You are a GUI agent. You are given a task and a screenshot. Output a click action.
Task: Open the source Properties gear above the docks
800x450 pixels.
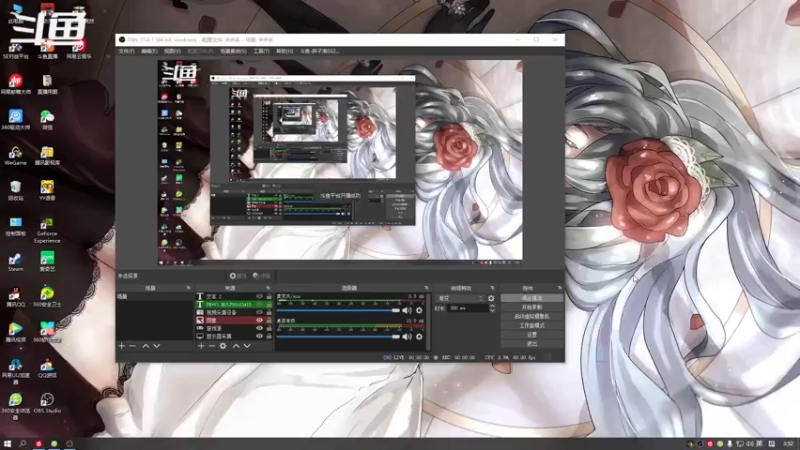point(238,276)
